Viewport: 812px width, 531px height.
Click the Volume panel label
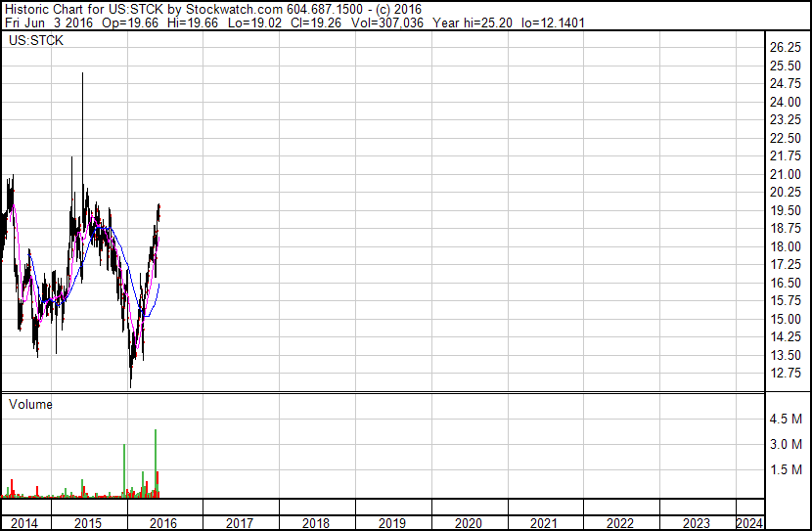tap(30, 404)
